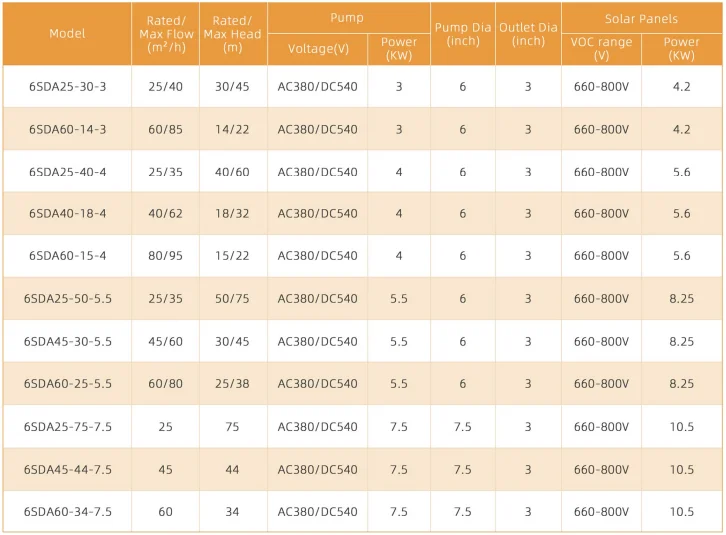Click model cell 6SDA25-50-5.5
Image resolution: width=726 pixels, height=535 pixels.
pyautogui.click(x=67, y=299)
